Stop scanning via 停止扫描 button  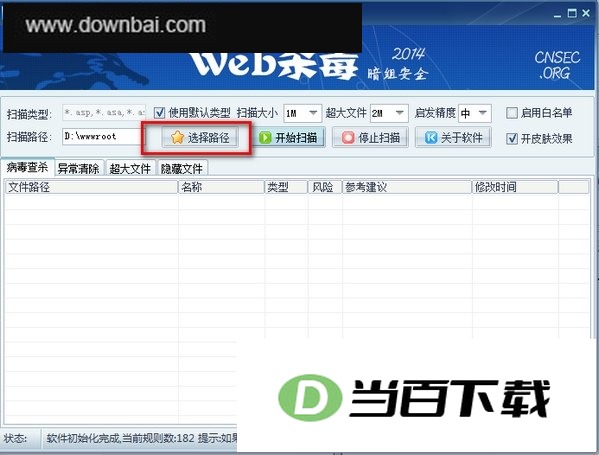tap(370, 138)
